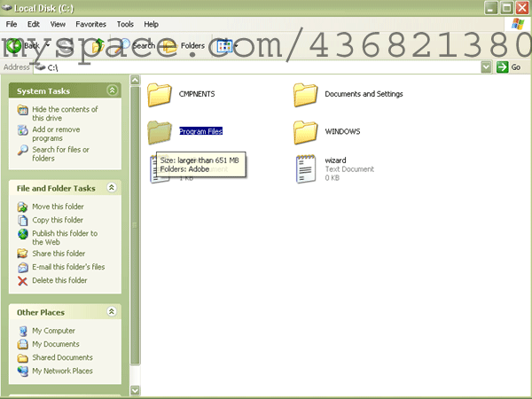Image resolution: width=532 pixels, height=399 pixels.
Task: Open the Edit menu
Action: coord(34,24)
